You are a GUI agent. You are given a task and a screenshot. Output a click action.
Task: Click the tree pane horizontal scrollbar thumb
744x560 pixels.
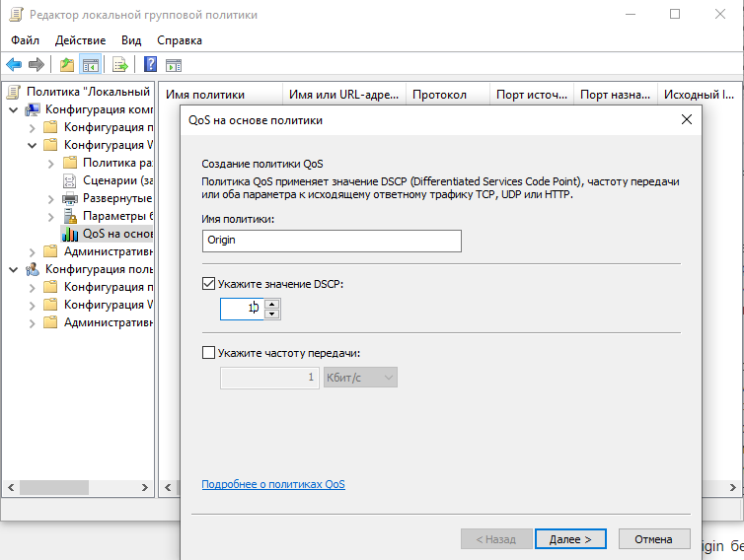(x=54, y=487)
